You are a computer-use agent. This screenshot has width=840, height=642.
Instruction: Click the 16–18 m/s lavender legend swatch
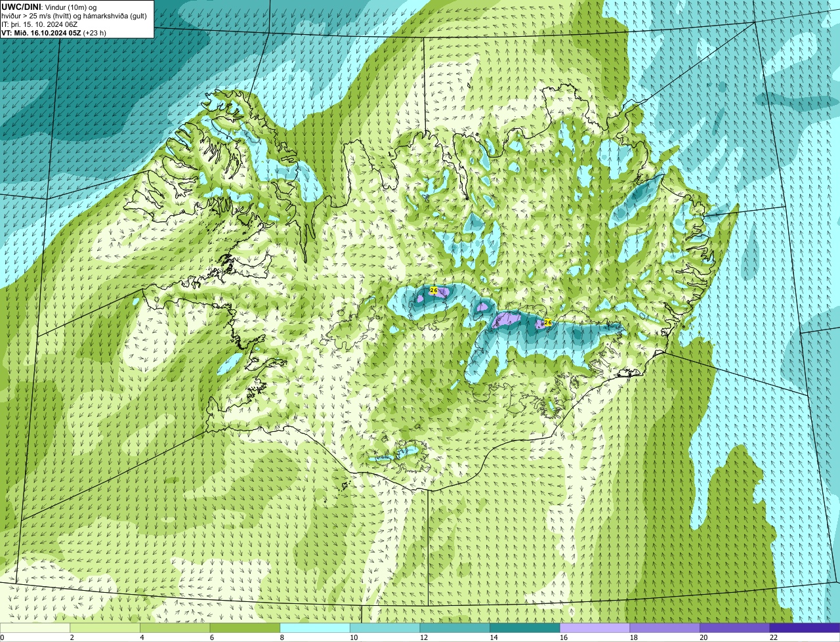595,628
